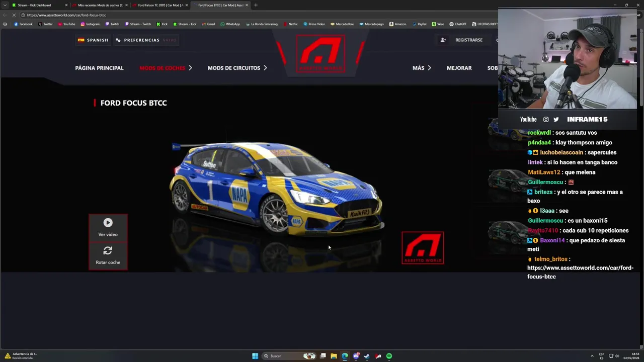Click the INFRAME15 channel name
Viewport: 644px width, 362px height.
(x=587, y=119)
